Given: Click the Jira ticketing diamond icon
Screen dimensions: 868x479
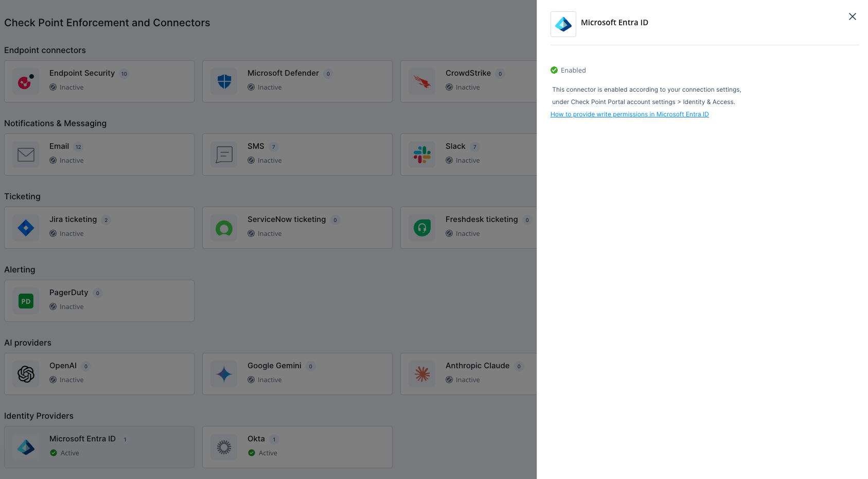Looking at the screenshot, I should 26,228.
